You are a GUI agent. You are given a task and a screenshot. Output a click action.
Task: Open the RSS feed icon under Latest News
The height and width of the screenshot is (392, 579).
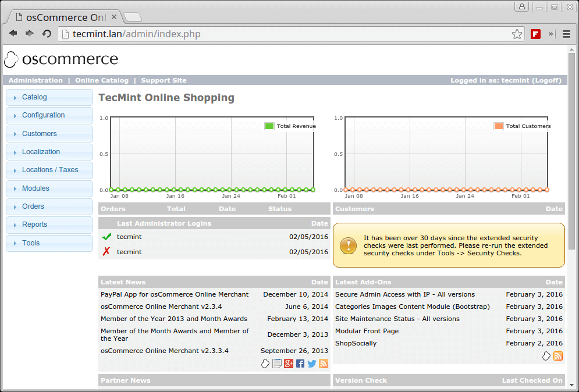point(324,364)
